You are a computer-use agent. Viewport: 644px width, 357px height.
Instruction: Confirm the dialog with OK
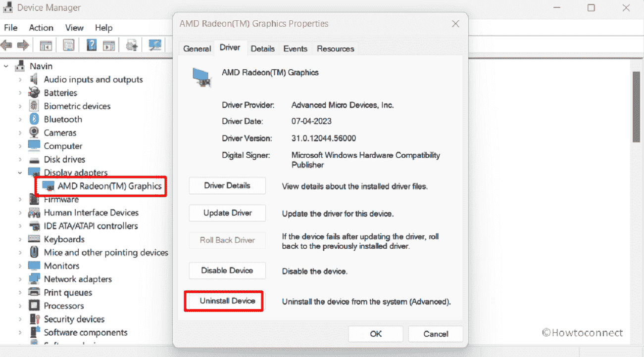pos(376,334)
